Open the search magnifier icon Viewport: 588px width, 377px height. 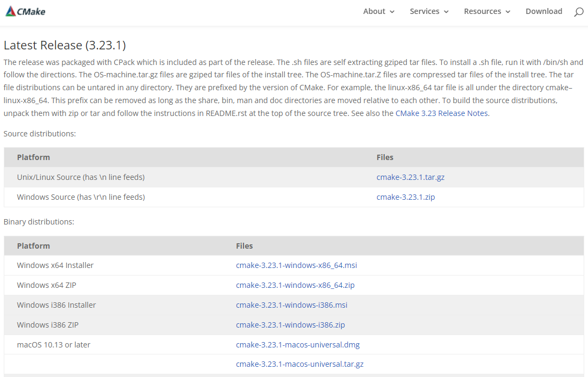579,12
